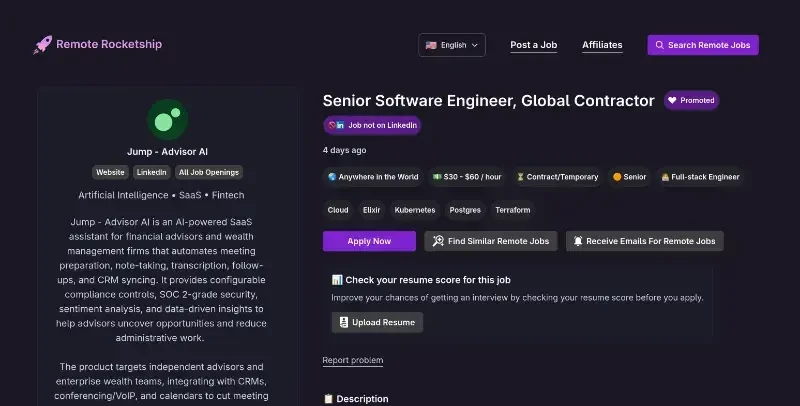Select the $30 - $60 / hour salary tag
Viewport: 800px width, 406px height.
pyautogui.click(x=467, y=177)
